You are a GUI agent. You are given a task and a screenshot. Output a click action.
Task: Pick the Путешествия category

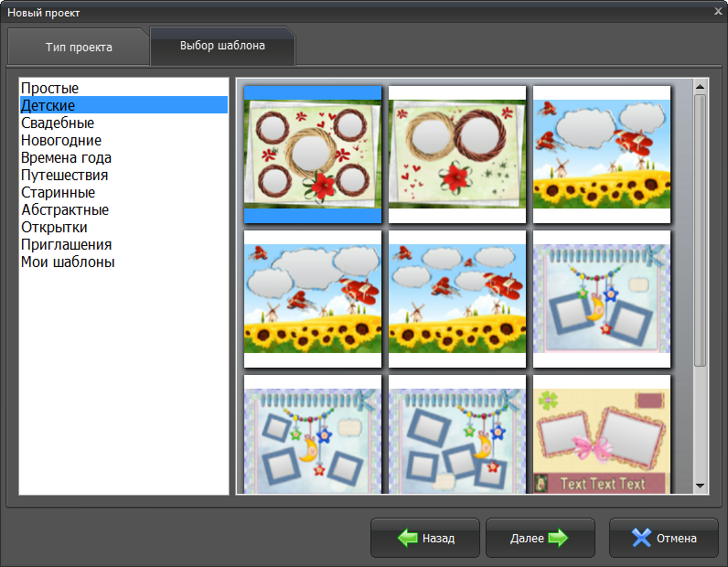point(123,175)
